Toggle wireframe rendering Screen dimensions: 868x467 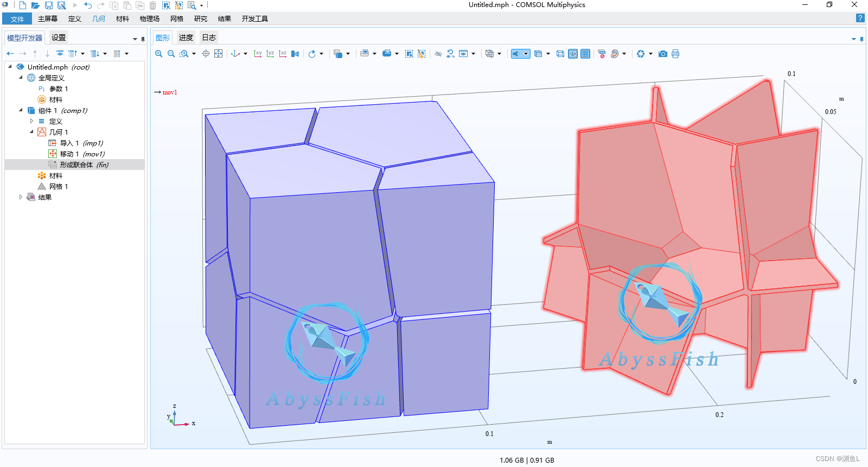click(560, 54)
